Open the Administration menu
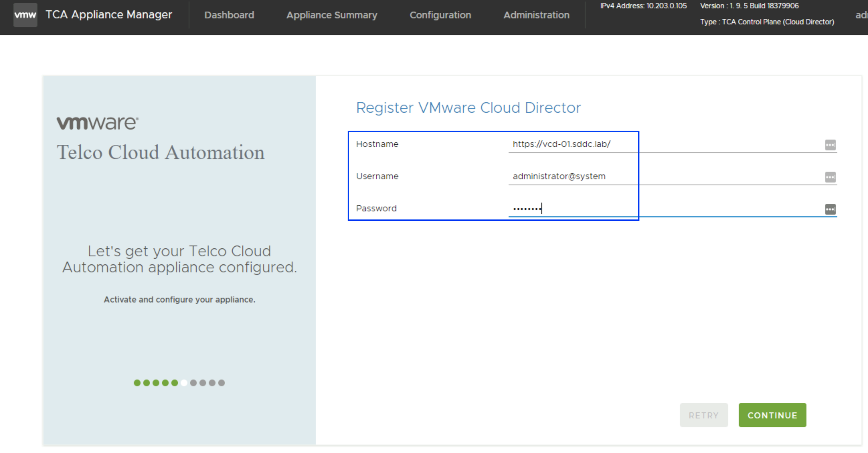This screenshot has height=453, width=868. point(536,15)
